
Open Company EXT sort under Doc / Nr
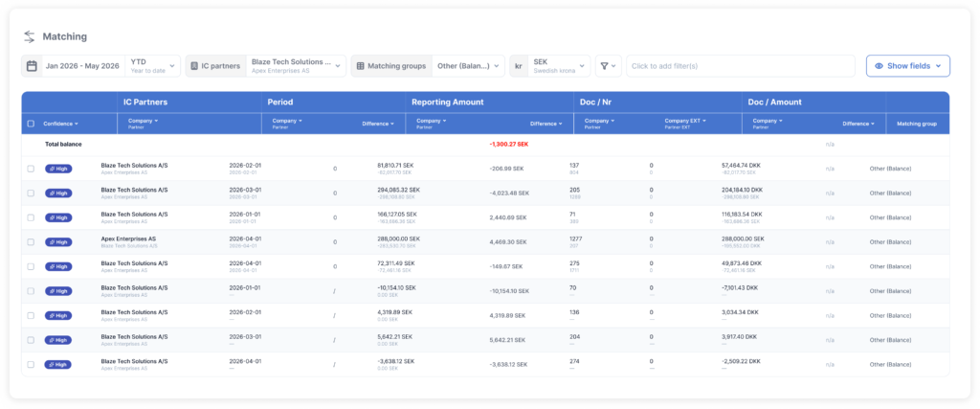click(x=685, y=123)
